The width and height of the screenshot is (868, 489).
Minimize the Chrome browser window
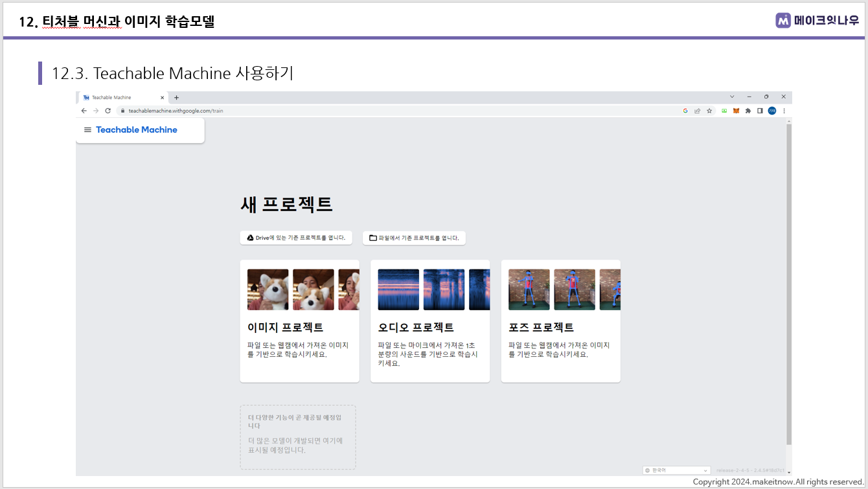[749, 97]
